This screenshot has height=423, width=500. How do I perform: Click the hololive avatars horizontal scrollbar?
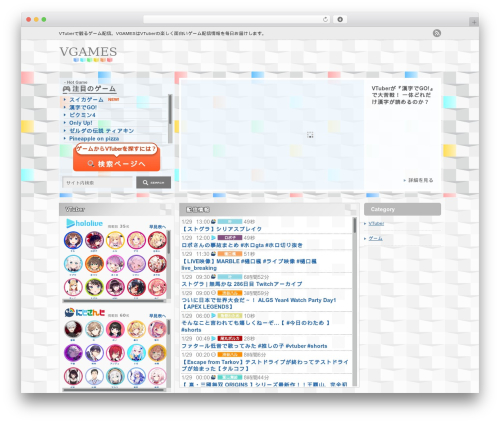[114, 301]
